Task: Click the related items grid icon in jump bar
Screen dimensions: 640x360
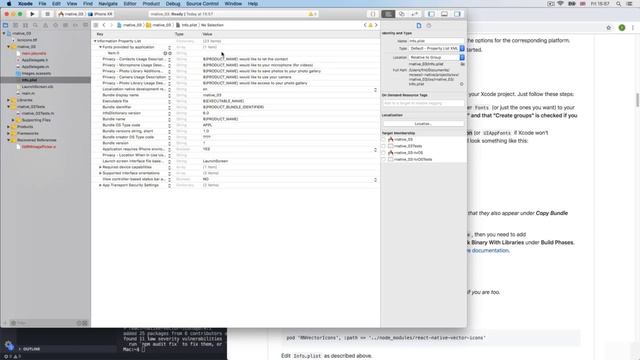Action: point(96,25)
